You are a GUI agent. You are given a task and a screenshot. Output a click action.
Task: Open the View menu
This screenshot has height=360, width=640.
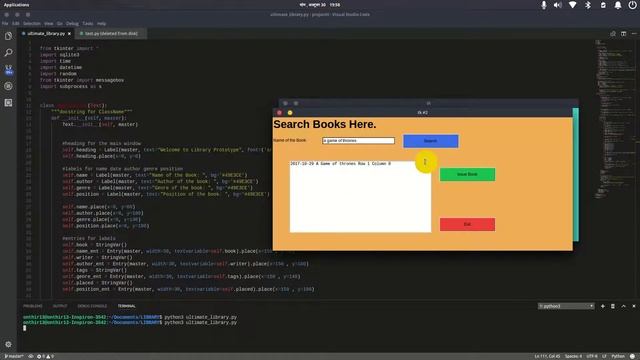click(49, 24)
